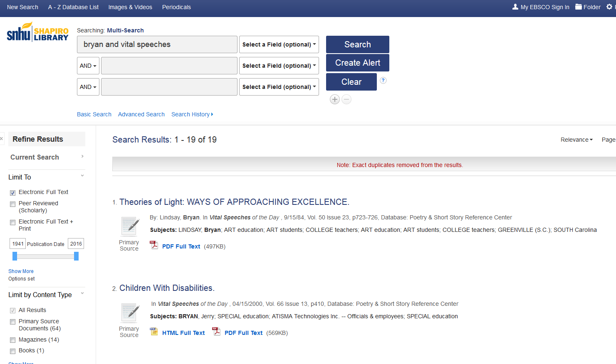Click My EBSCO Sign In
616x364 pixels.
pos(545,7)
